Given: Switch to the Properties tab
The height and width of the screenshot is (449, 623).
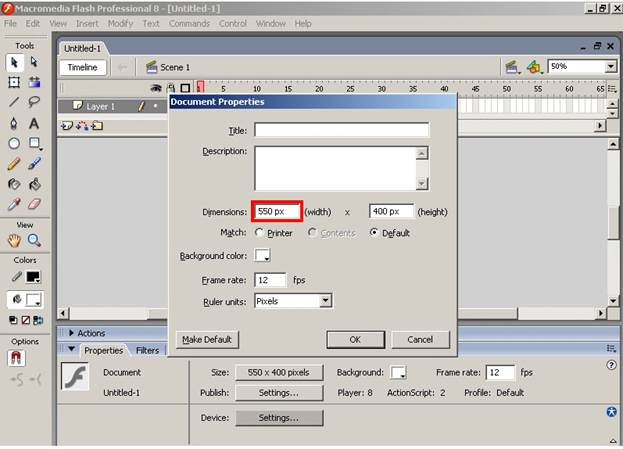Looking at the screenshot, I should pyautogui.click(x=104, y=350).
